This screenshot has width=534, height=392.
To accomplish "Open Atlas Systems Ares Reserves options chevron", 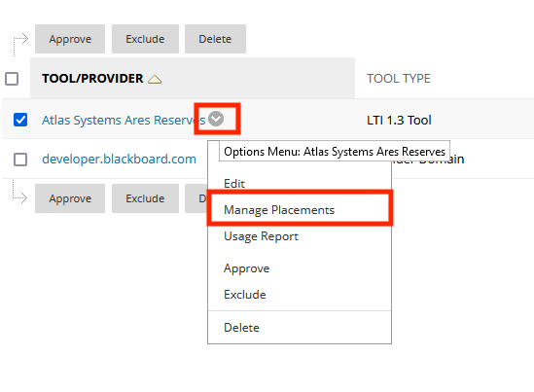I will point(216,119).
